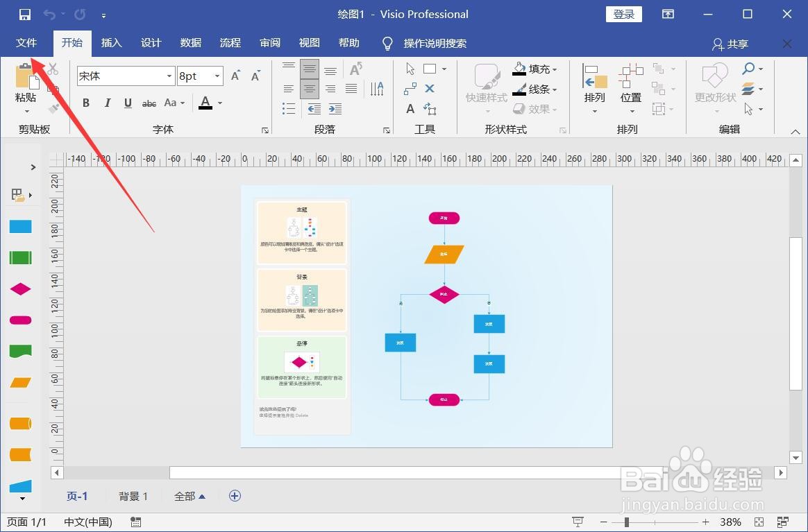
Task: Toggle Italic formatting
Action: click(107, 103)
